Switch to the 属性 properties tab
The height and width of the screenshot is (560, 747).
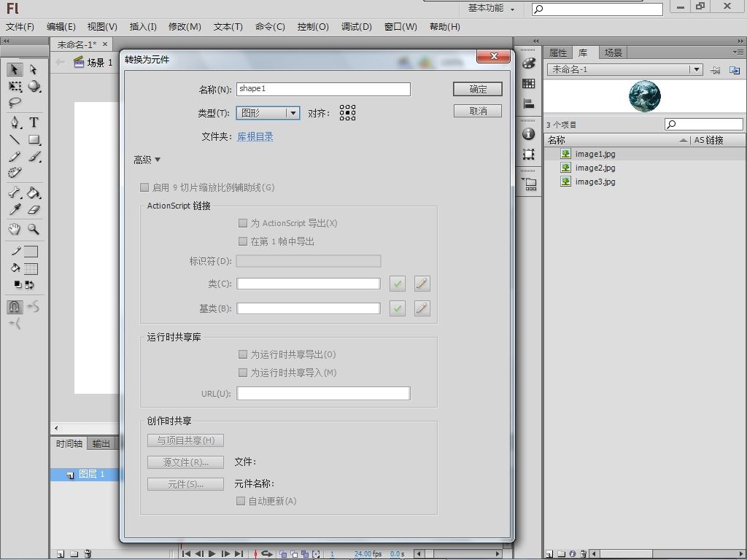point(558,52)
